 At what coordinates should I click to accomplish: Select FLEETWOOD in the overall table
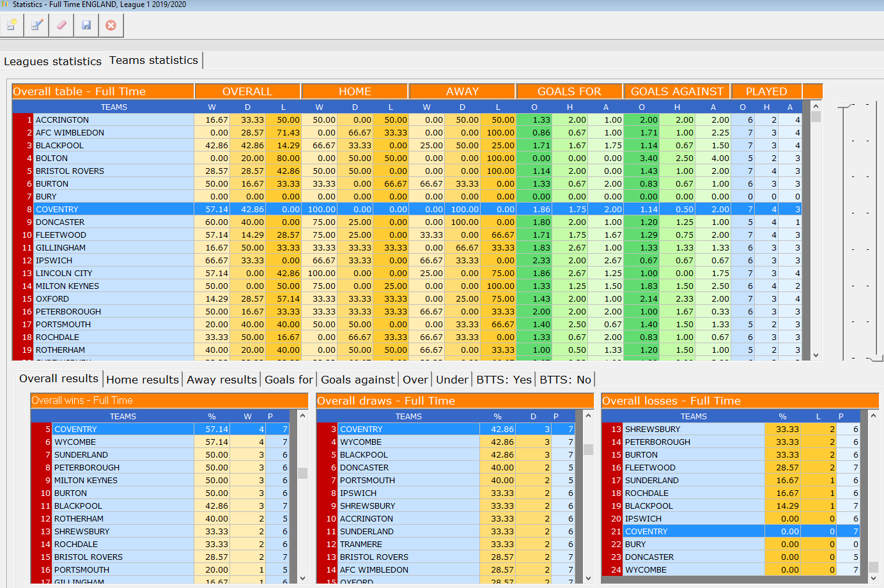[x=407, y=235]
